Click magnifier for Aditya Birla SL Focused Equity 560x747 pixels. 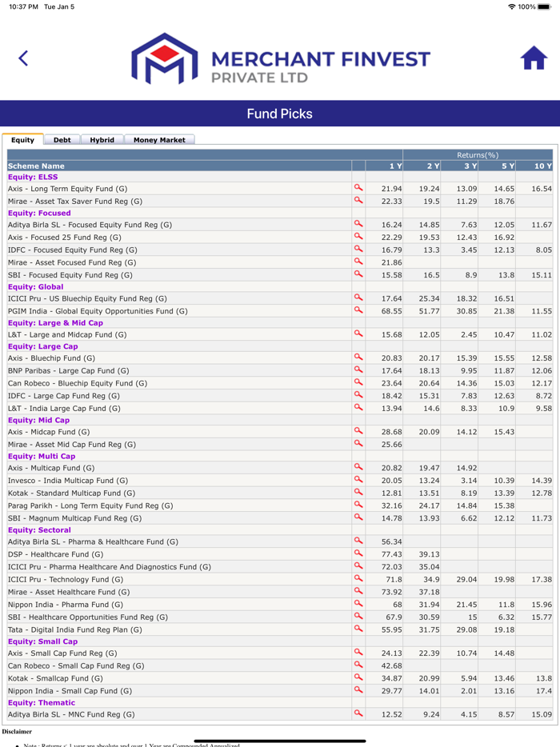(x=358, y=223)
